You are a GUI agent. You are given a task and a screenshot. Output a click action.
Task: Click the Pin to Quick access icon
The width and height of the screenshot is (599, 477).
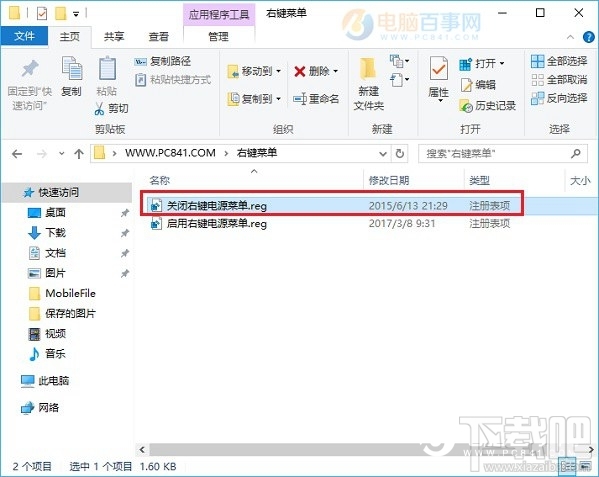(x=30, y=69)
